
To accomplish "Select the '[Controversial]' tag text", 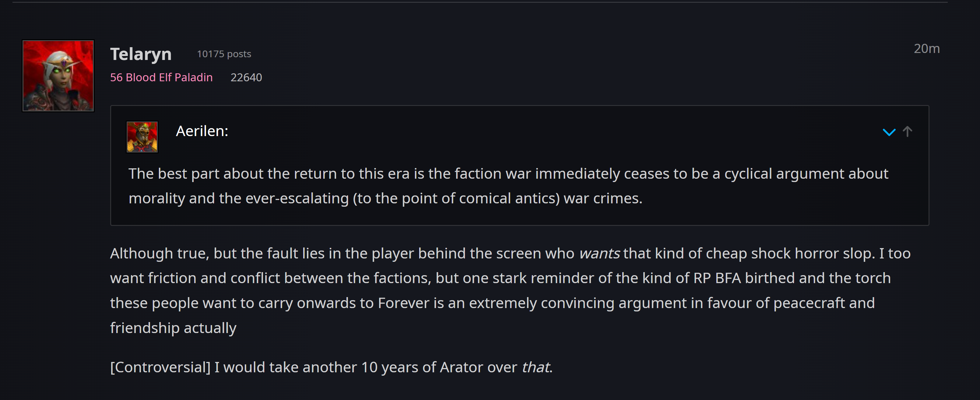I will (x=160, y=367).
